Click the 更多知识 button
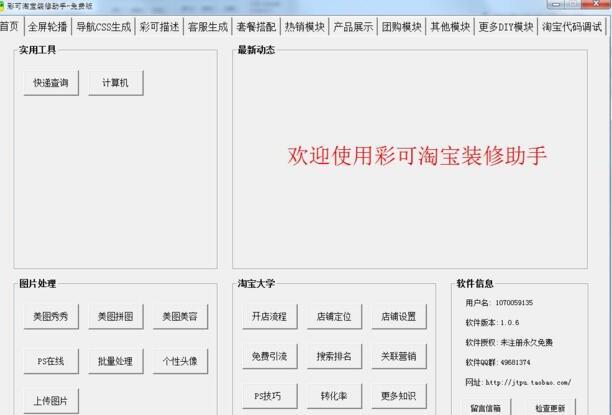This screenshot has height=415, width=612. click(399, 396)
